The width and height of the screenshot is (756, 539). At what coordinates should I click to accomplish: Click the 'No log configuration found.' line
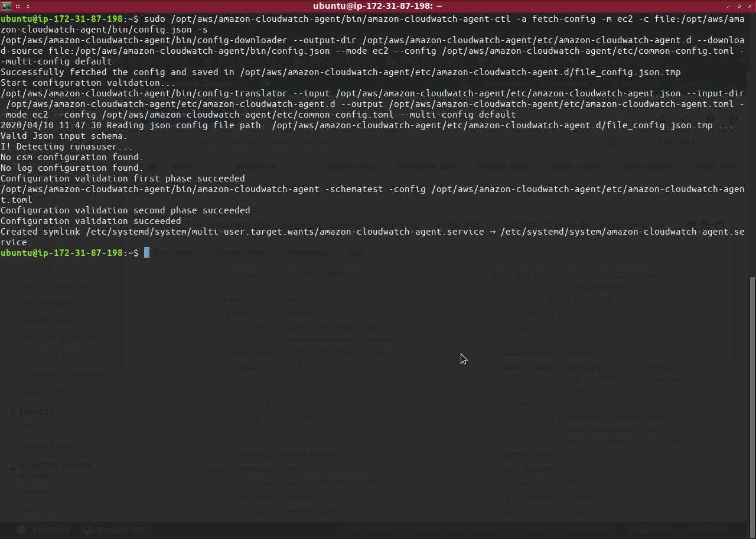(x=72, y=168)
